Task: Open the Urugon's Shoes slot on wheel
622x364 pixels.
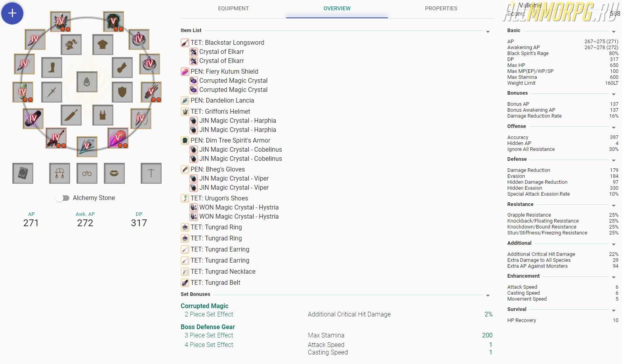Action: click(23, 92)
